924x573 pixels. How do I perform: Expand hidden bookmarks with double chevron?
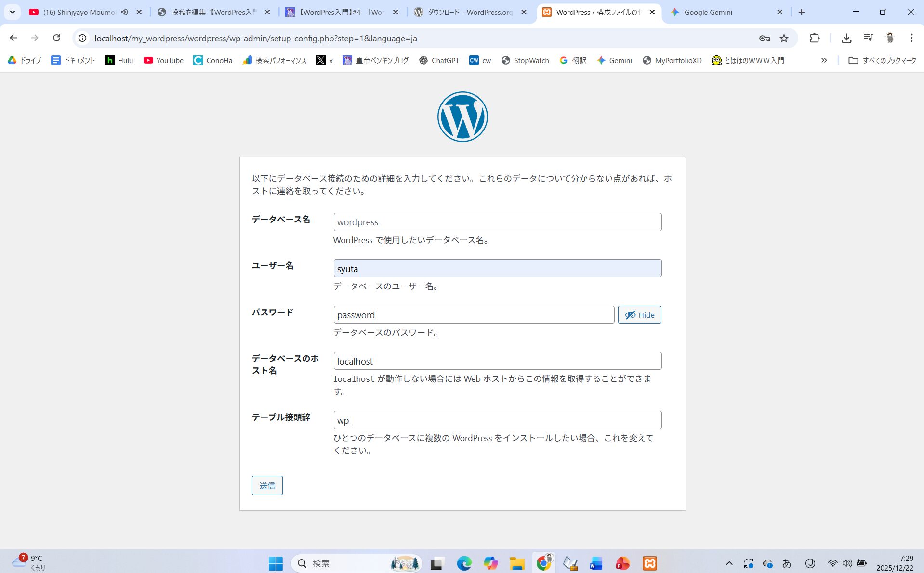coord(824,60)
